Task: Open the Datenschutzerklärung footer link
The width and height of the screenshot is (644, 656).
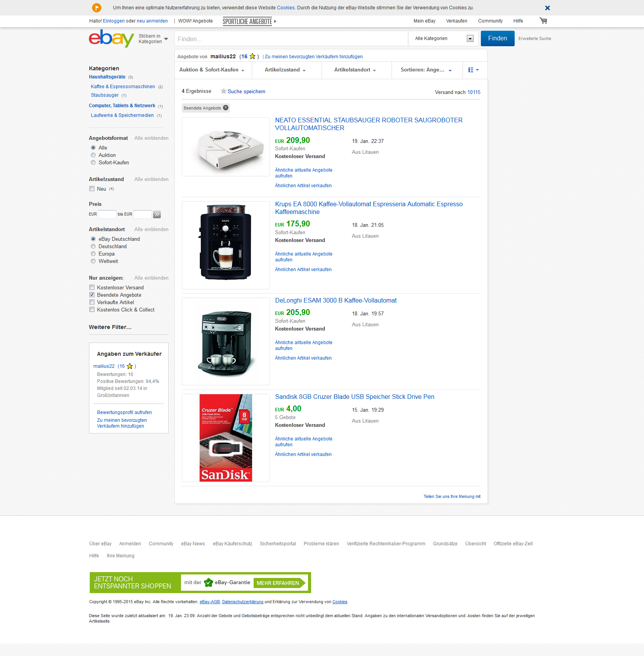Action: tap(243, 602)
